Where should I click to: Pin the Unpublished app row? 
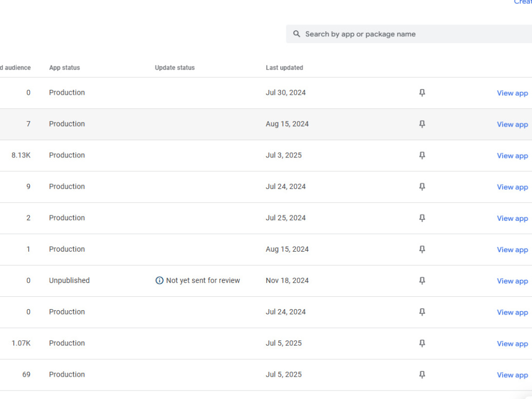422,280
